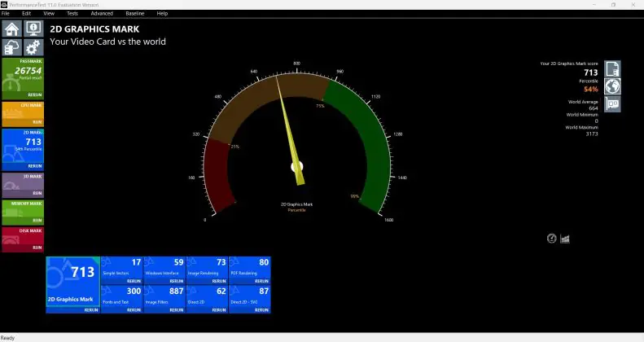Select the PassMark score 26754
This screenshot has width=644, height=342.
tap(28, 71)
